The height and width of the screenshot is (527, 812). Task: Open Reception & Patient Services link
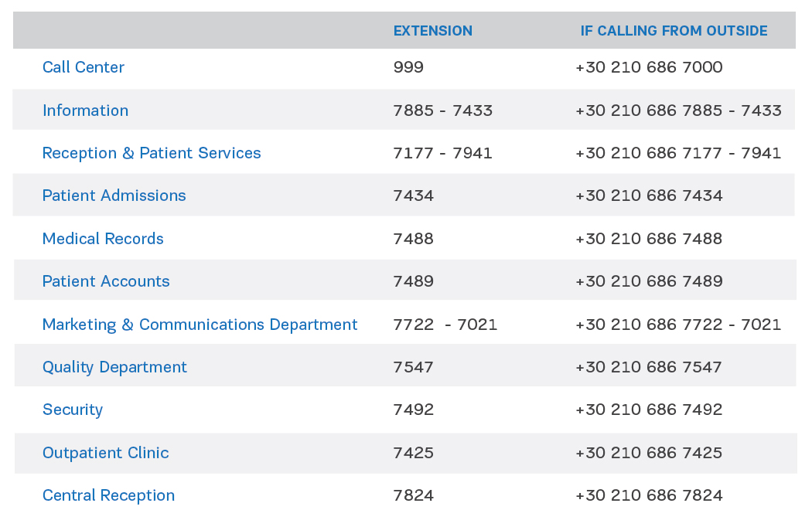click(x=152, y=153)
